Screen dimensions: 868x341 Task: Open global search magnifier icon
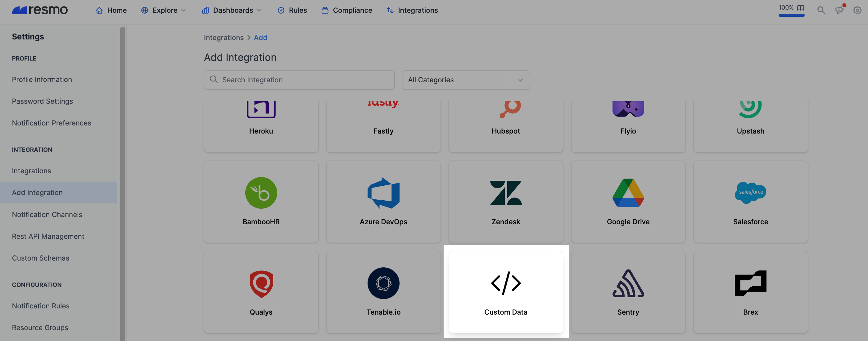[821, 10]
